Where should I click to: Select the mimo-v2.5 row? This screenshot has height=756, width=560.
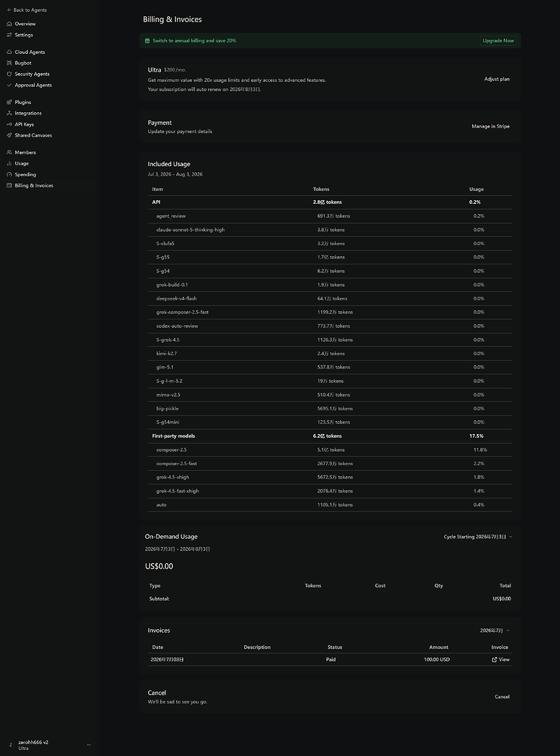pyautogui.click(x=330, y=395)
